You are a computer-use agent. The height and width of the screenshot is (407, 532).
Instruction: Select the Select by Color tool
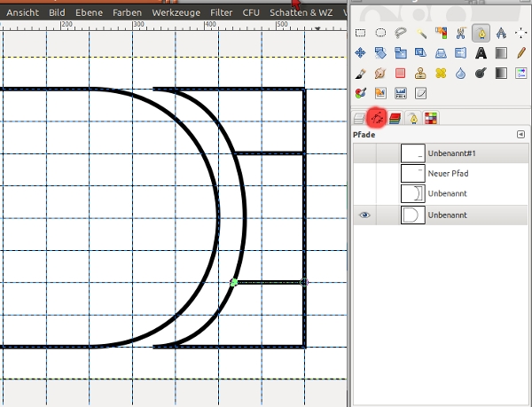coord(441,33)
